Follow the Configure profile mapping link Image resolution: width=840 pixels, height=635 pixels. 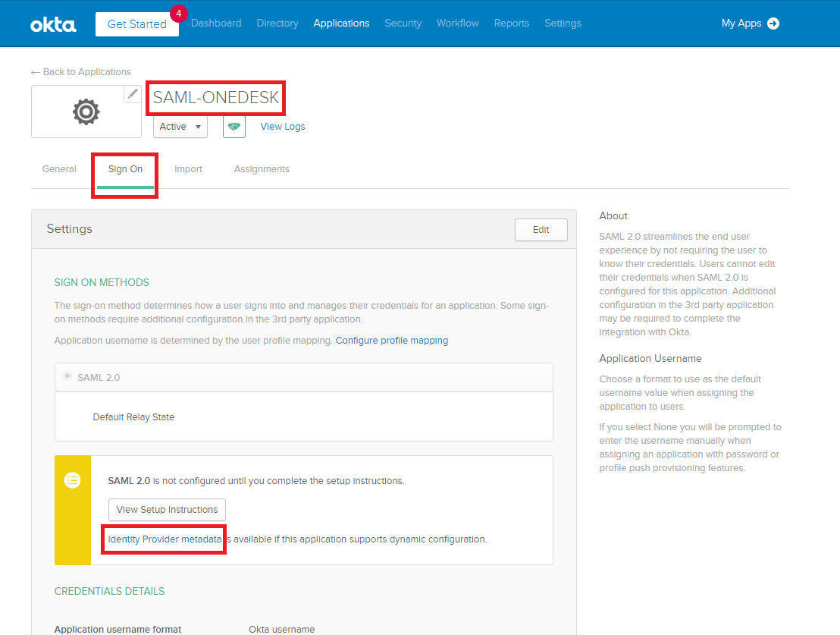392,341
